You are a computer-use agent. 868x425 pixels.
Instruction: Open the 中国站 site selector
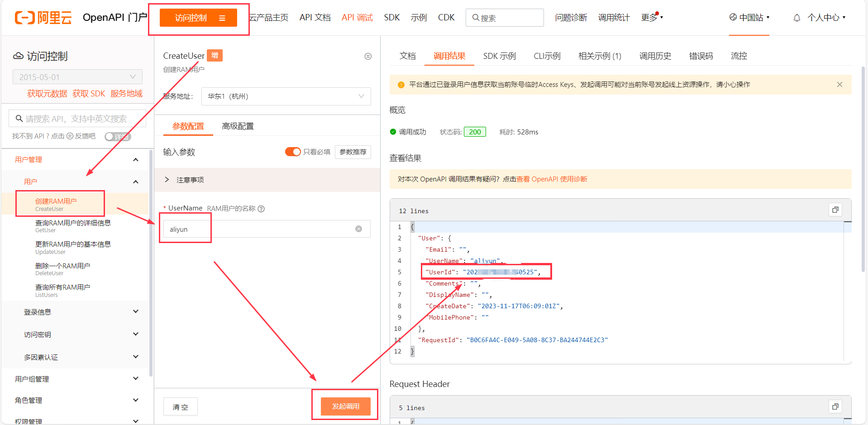(749, 18)
